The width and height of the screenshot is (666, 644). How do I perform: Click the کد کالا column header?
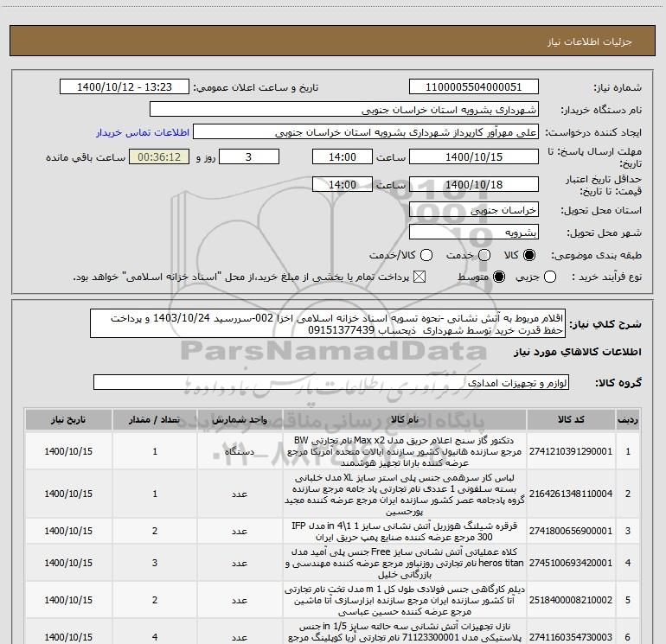[x=571, y=420]
